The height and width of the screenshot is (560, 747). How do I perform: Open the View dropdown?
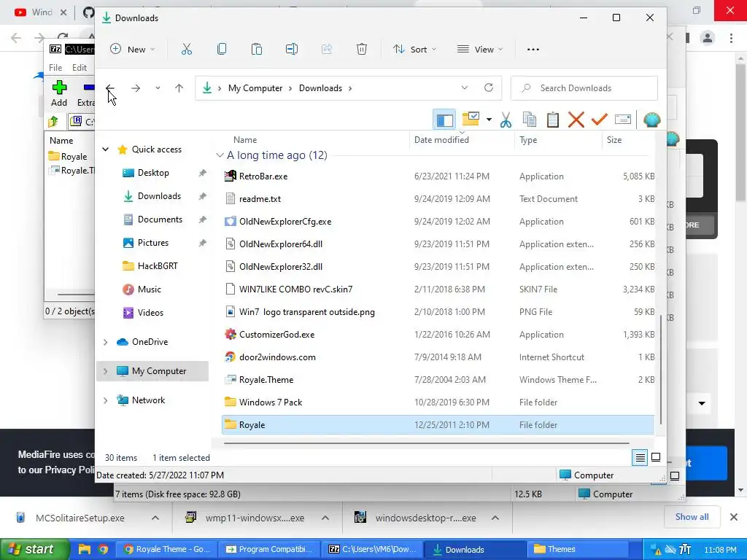pos(480,49)
